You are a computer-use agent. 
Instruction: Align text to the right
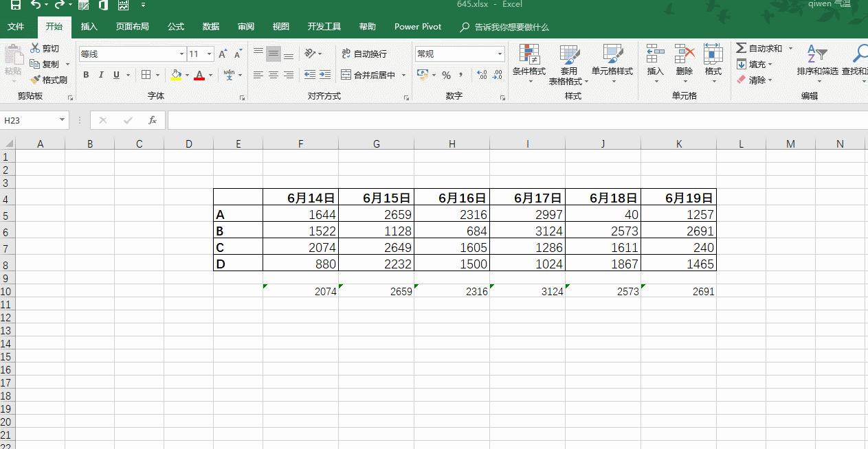289,75
